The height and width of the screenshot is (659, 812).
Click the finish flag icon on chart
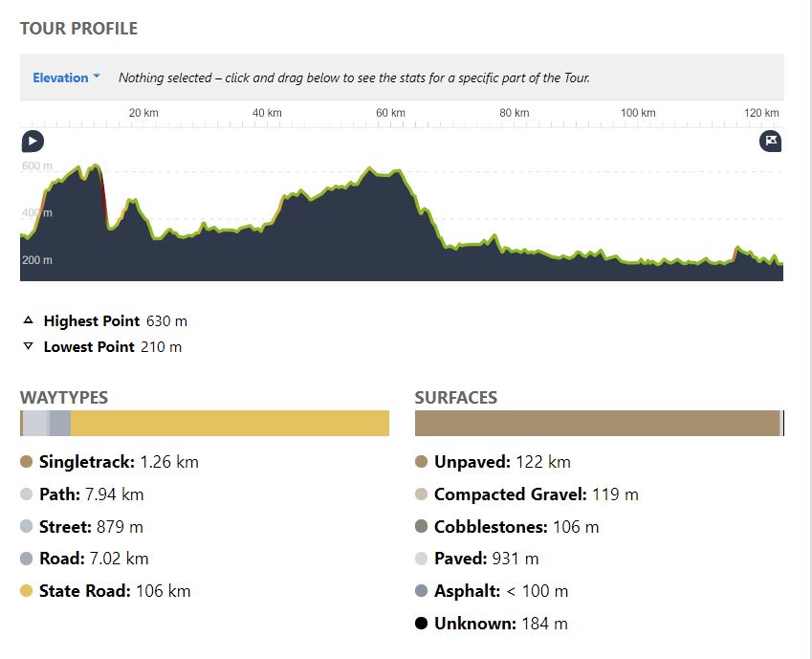[771, 142]
